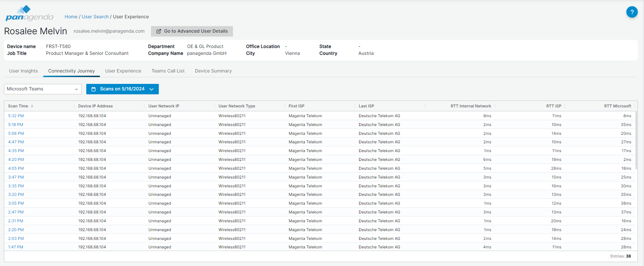Open the 5:06 PM scan

point(16,133)
